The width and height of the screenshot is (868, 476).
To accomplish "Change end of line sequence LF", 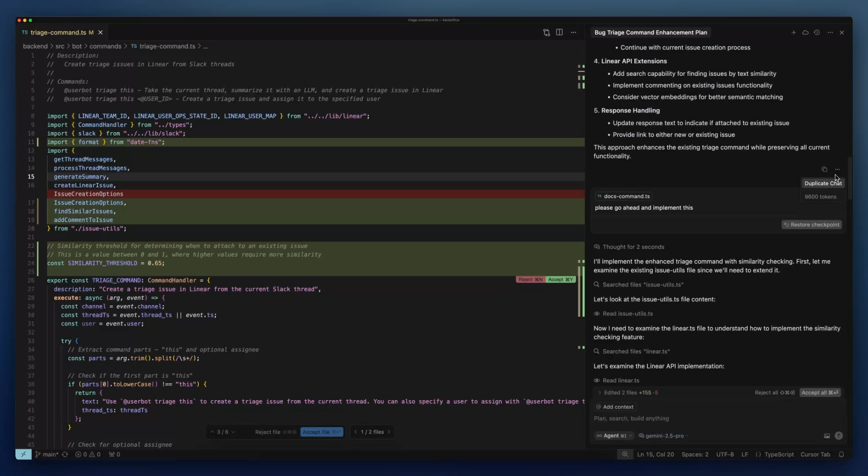I will (745, 454).
